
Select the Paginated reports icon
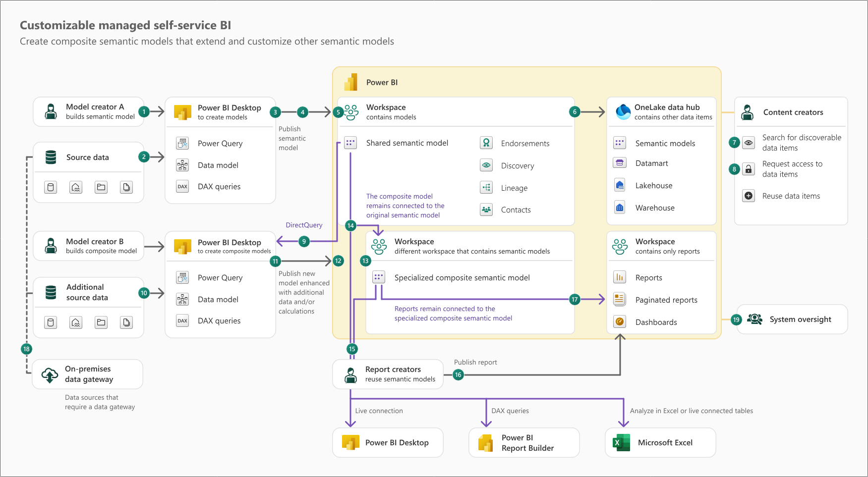click(x=620, y=299)
